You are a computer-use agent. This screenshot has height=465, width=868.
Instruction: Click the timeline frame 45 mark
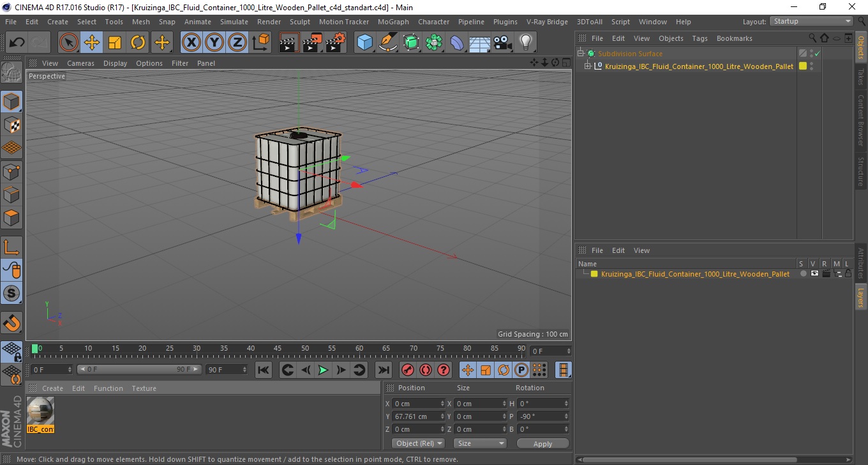click(278, 349)
